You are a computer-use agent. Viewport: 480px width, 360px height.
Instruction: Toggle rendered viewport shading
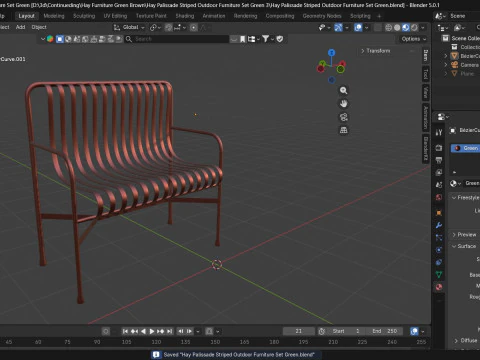pos(414,28)
